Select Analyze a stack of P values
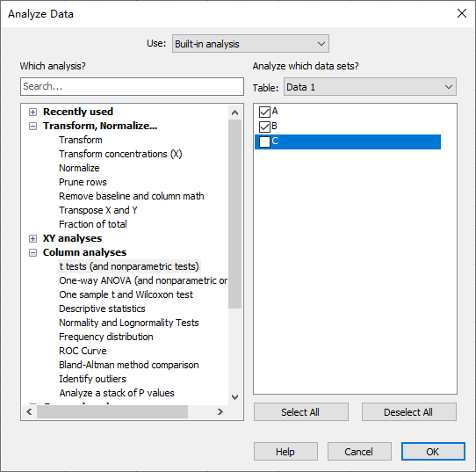476x472 pixels. (x=117, y=393)
